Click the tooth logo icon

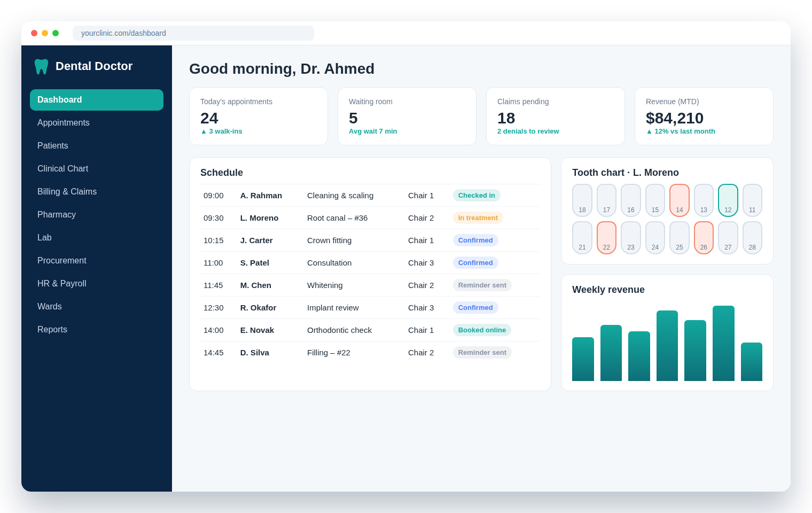pyautogui.click(x=41, y=66)
